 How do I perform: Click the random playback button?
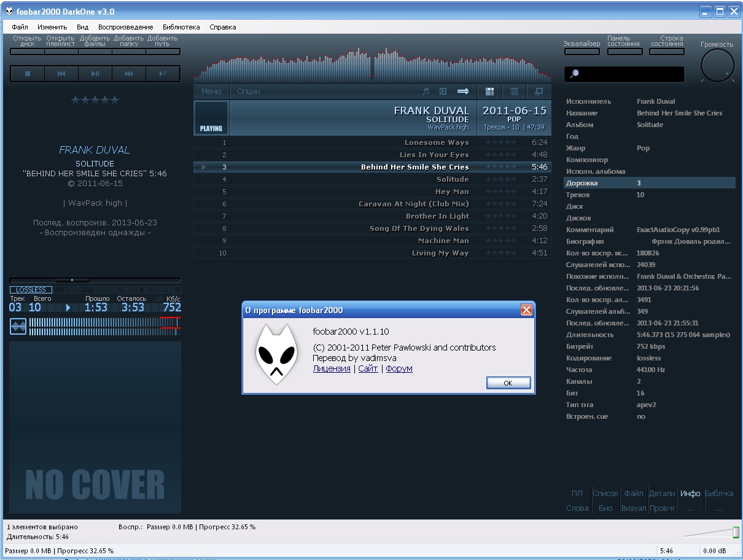pos(163,74)
